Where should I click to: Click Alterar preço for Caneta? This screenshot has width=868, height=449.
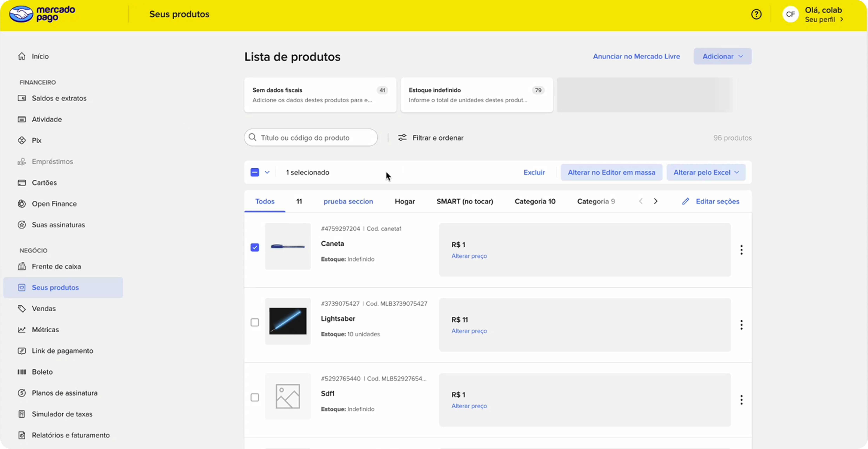pyautogui.click(x=469, y=256)
